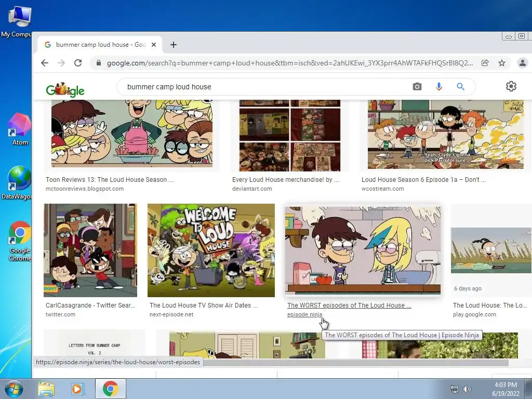View site information via the padlock icon
This screenshot has width=532, height=399.
pyautogui.click(x=99, y=63)
